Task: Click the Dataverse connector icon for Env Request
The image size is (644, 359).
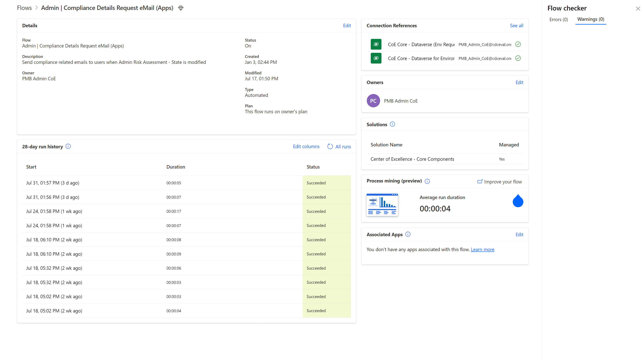Action: coord(376,44)
